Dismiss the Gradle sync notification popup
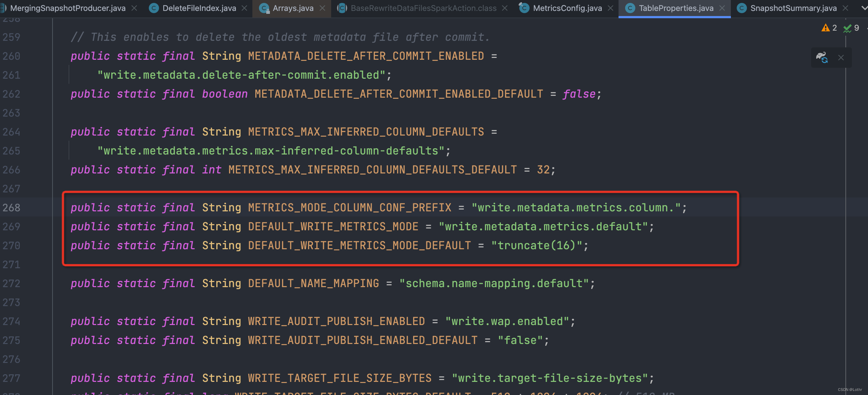The height and width of the screenshot is (395, 868). pyautogui.click(x=841, y=57)
